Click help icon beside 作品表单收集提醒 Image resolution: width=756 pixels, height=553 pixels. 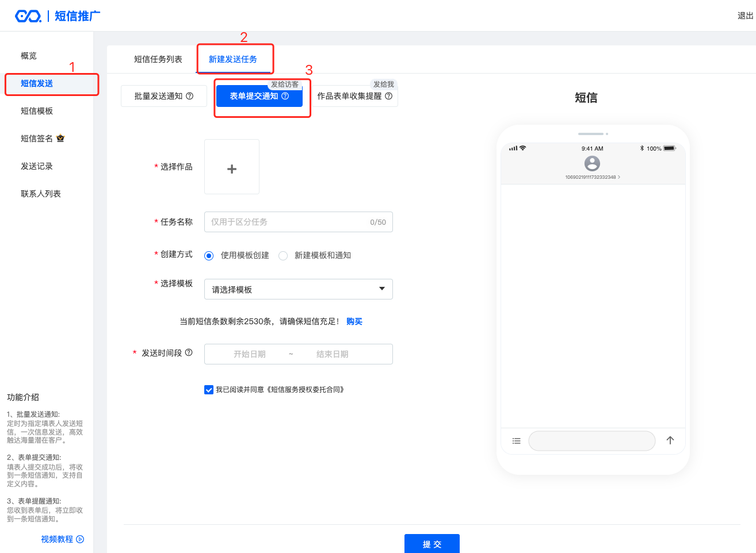389,96
